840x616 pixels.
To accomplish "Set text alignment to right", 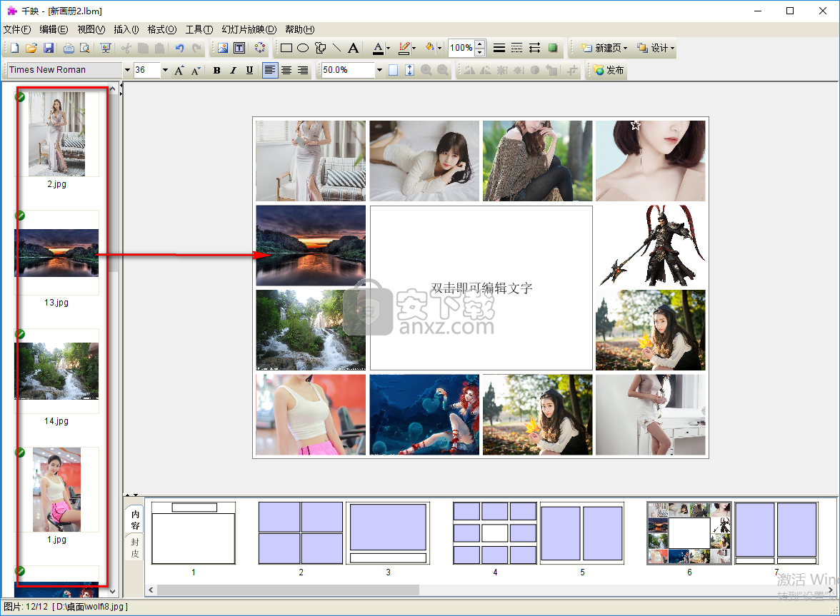I will (303, 70).
